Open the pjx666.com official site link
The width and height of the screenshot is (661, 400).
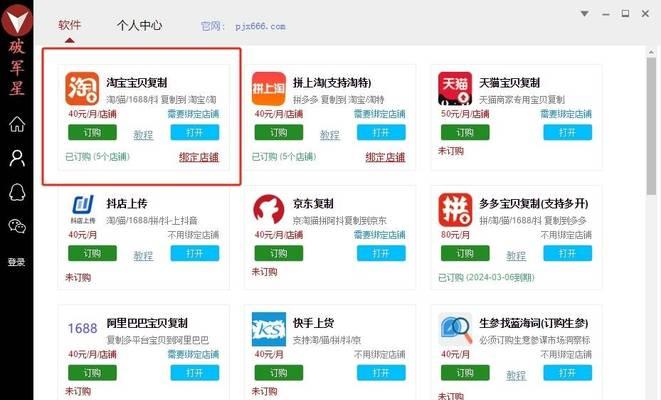[x=260, y=26]
